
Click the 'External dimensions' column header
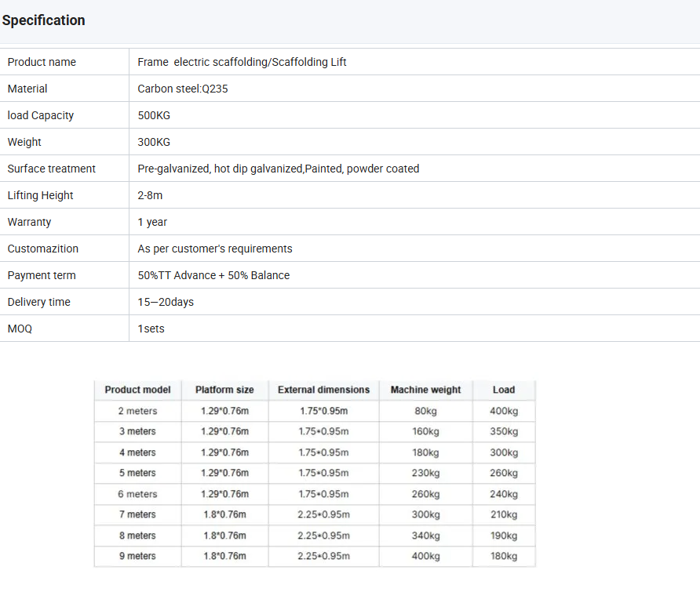click(x=323, y=390)
